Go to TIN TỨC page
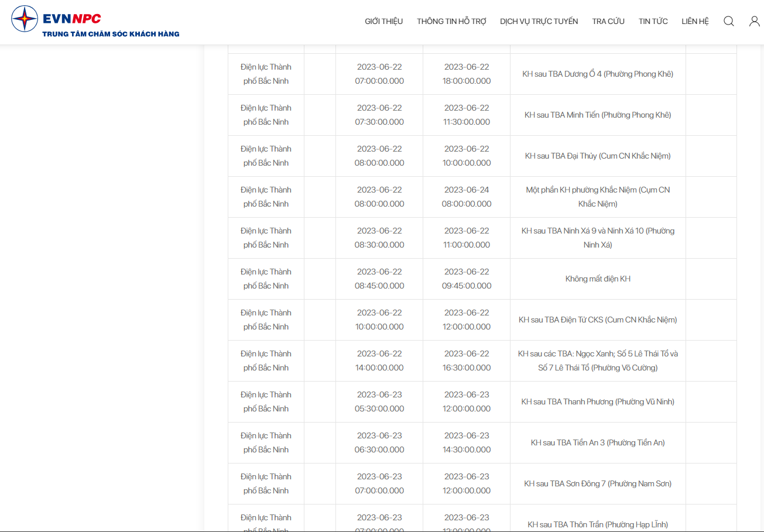The height and width of the screenshot is (532, 764). pyautogui.click(x=653, y=21)
